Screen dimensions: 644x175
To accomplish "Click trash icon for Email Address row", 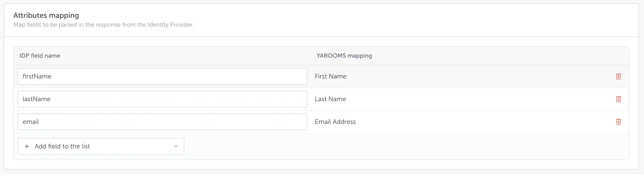I will click(x=618, y=122).
